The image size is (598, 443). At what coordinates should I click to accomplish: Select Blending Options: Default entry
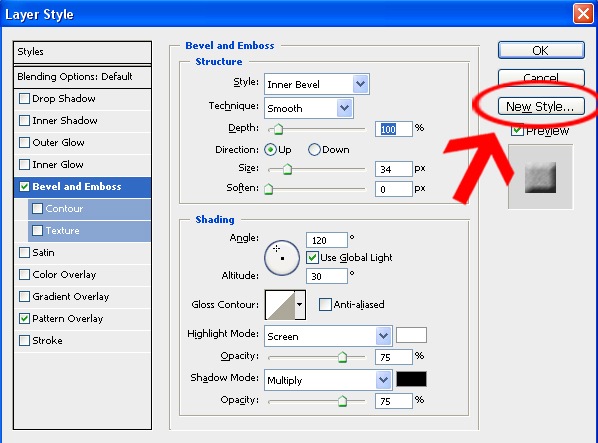(82, 77)
